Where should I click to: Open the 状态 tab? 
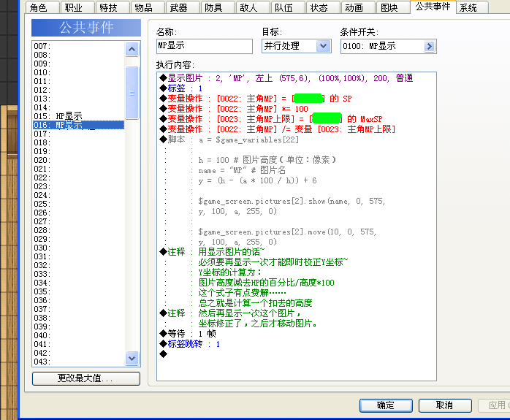(x=323, y=7)
